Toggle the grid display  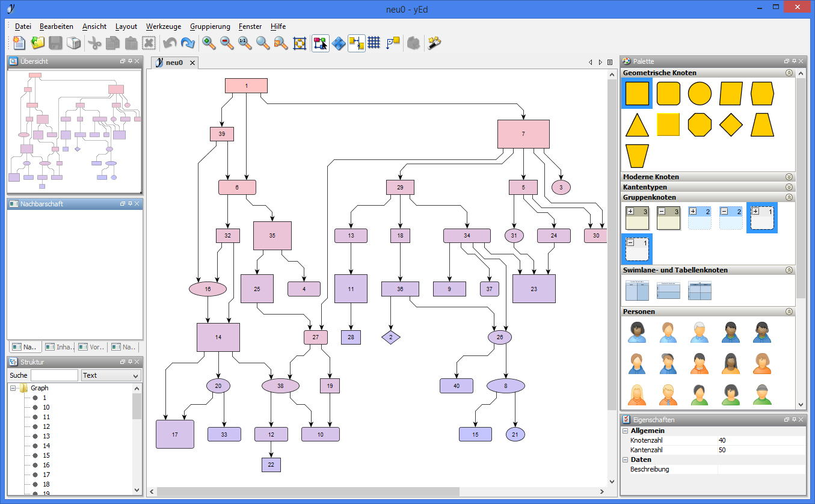pos(374,43)
